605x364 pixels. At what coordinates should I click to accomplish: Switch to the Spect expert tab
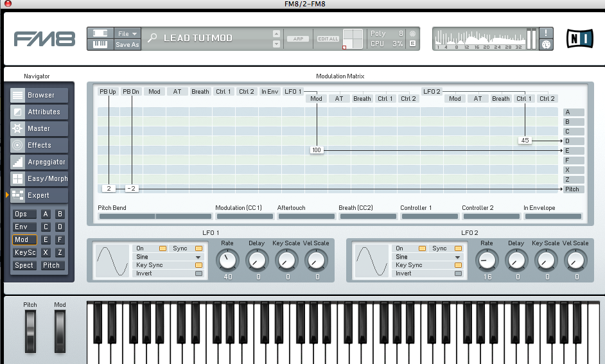pos(24,265)
